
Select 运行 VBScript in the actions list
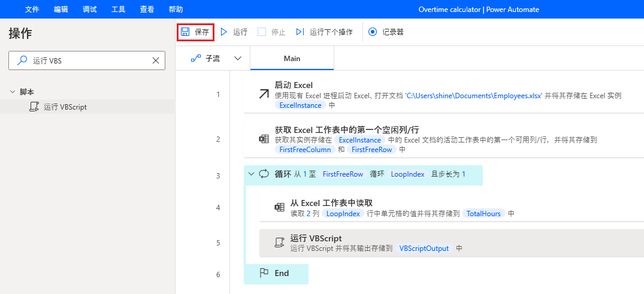(x=87, y=107)
